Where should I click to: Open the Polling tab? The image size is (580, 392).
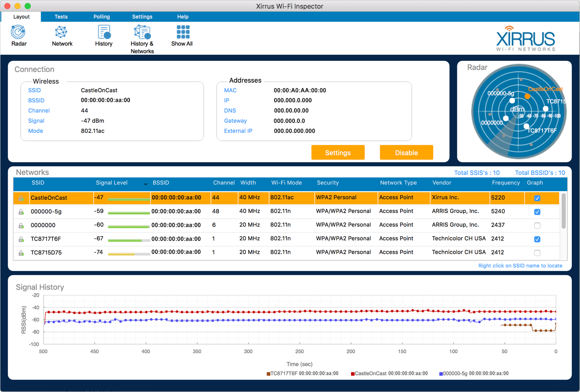(102, 17)
